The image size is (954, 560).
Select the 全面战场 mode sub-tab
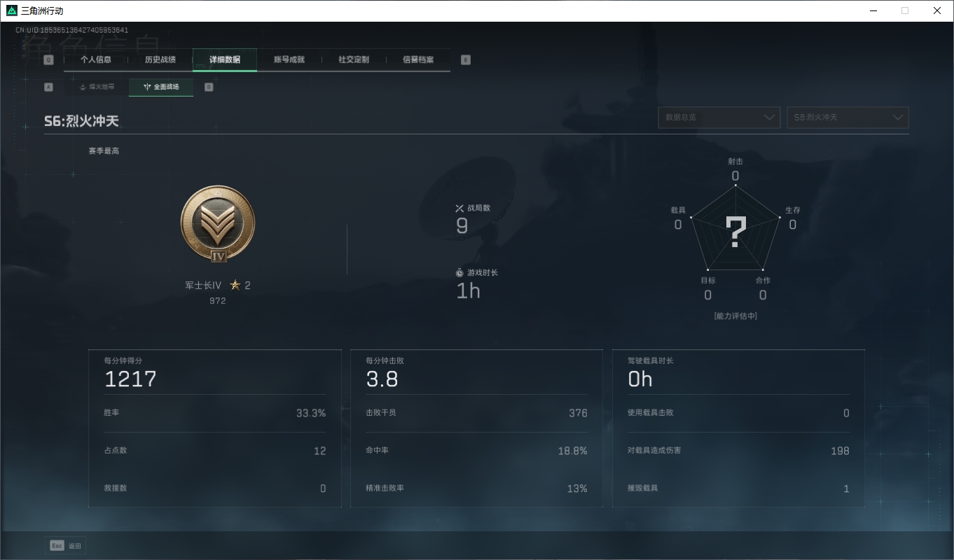pos(161,87)
